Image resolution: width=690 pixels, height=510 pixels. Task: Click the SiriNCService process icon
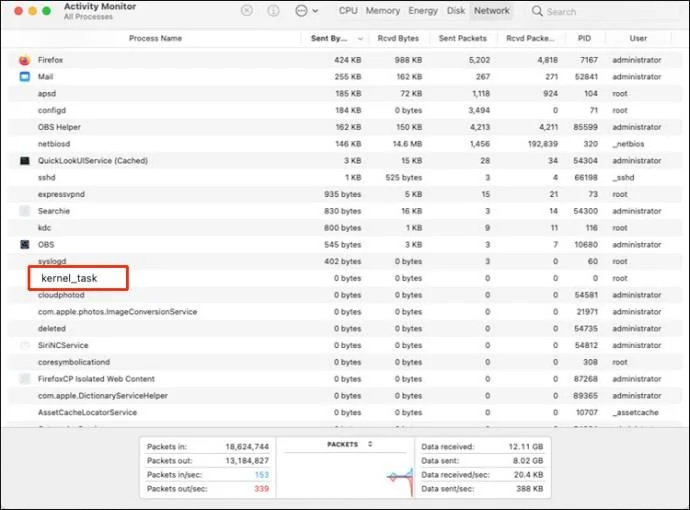click(x=25, y=345)
